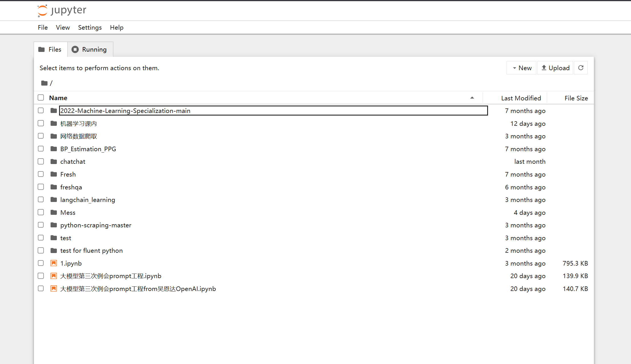This screenshot has width=631, height=364.
Task: Sort by Last Modified column header
Action: [521, 98]
